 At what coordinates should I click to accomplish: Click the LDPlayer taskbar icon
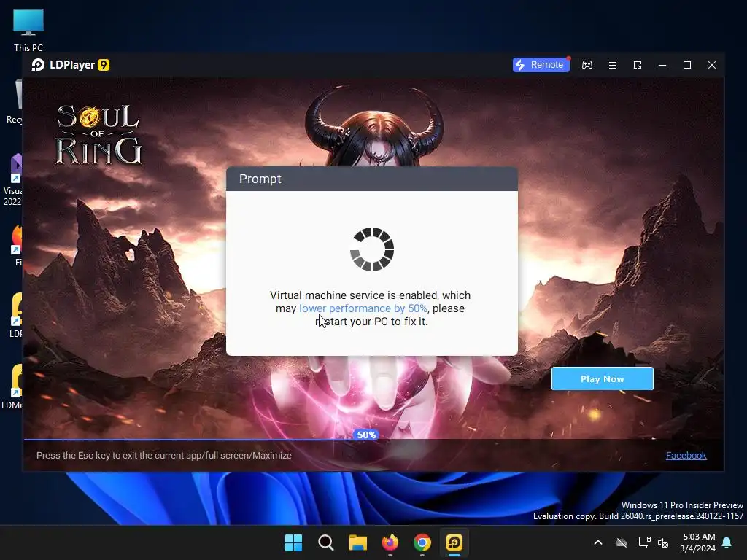[454, 542]
